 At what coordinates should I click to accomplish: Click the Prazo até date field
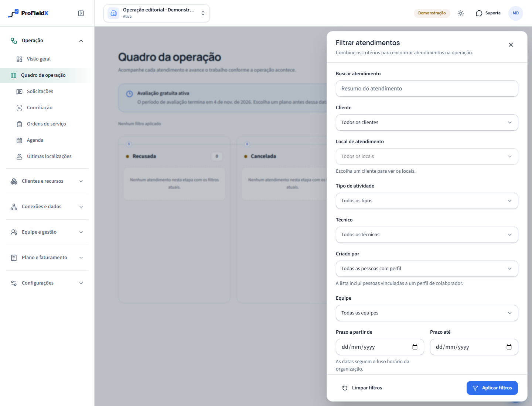(x=474, y=347)
